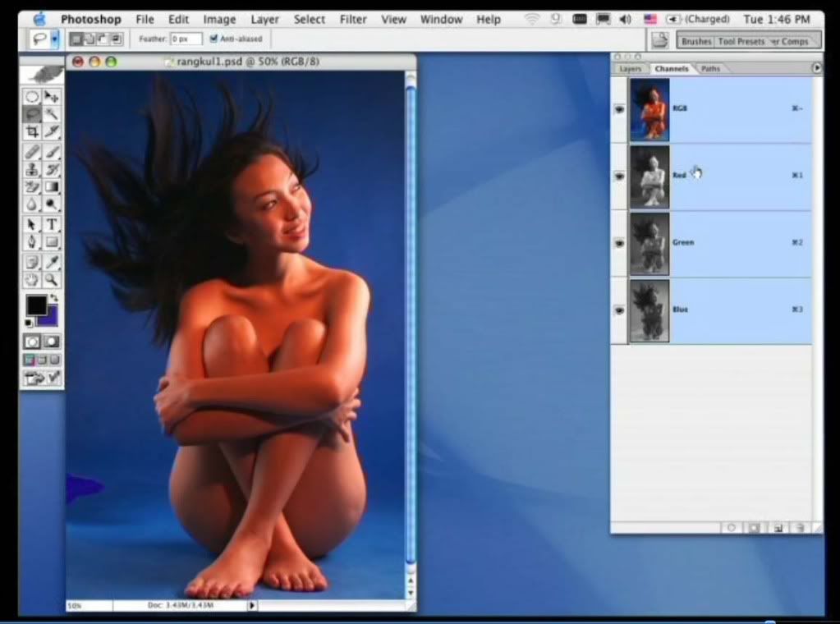Image resolution: width=840 pixels, height=624 pixels.
Task: Toggle visibility of the Blue channel
Action: point(619,310)
